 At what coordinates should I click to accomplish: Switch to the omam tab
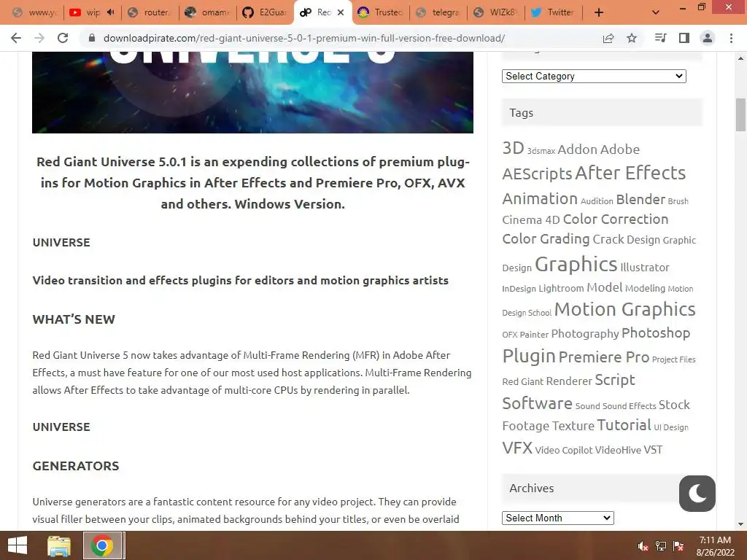208,12
